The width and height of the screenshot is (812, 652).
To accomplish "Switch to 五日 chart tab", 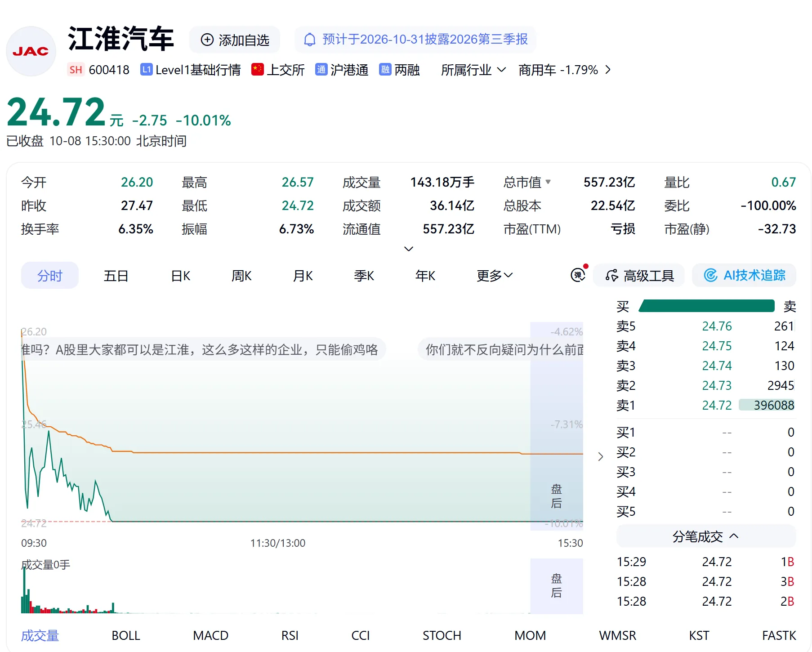I will click(x=116, y=275).
